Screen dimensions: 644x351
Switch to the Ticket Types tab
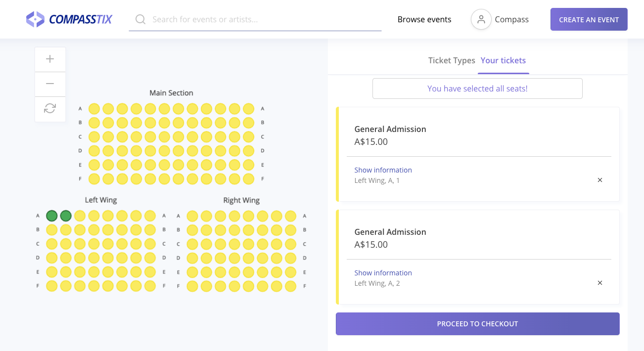point(452,60)
